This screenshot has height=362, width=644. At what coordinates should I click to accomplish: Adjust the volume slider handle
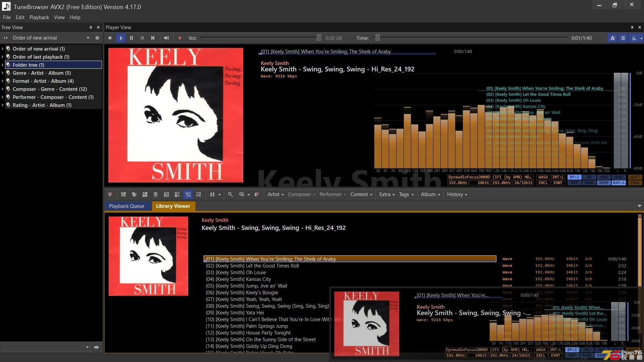[x=319, y=38]
